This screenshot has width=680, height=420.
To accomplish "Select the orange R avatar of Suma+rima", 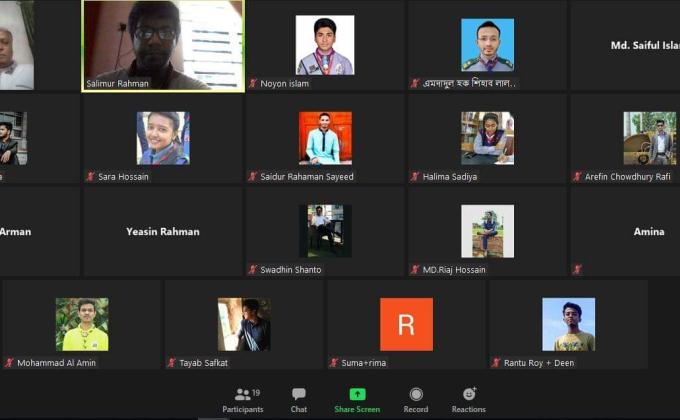I will coord(406,325).
